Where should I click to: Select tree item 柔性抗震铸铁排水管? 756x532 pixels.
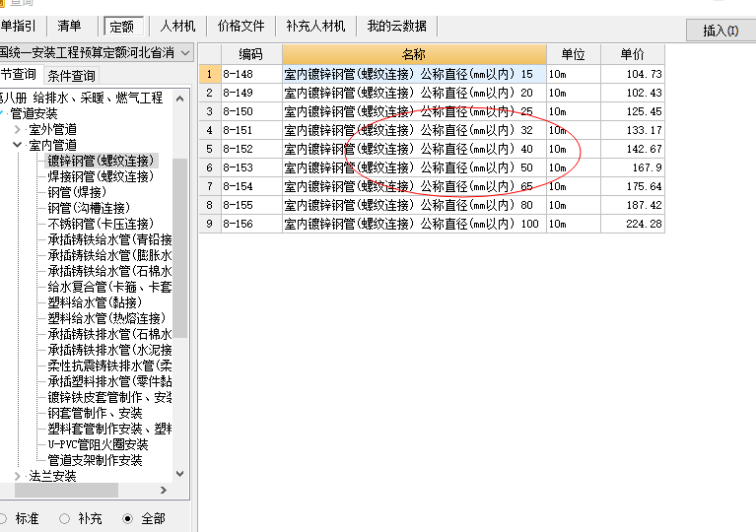110,366
